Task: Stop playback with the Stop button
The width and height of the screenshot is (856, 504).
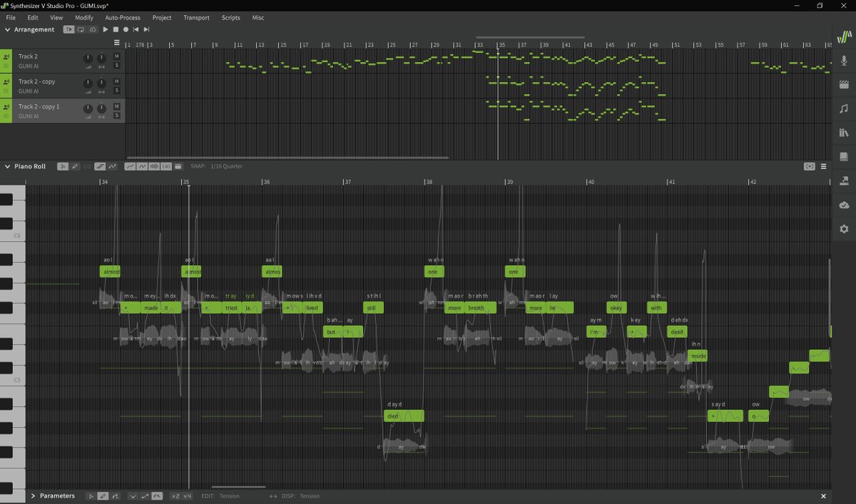Action: tap(116, 29)
